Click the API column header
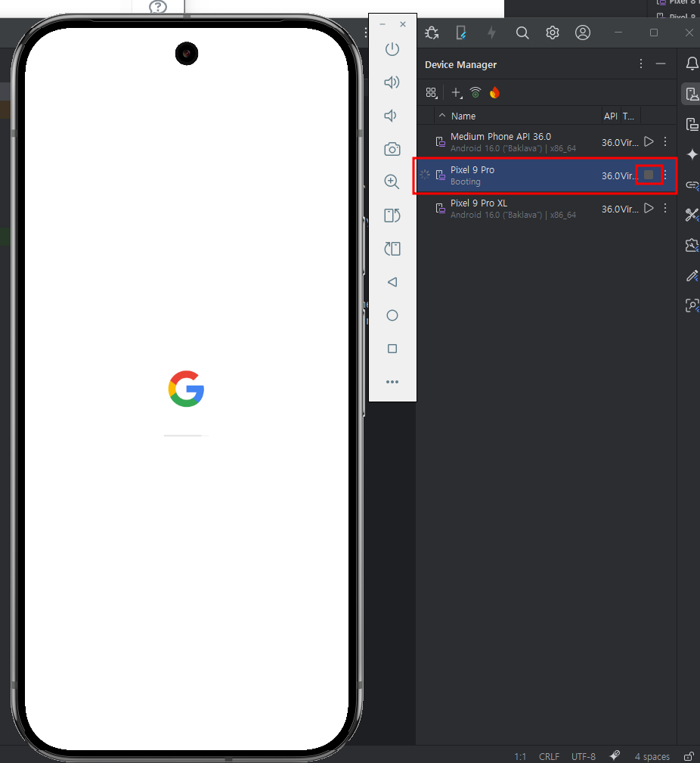The width and height of the screenshot is (700, 763). tap(610, 116)
